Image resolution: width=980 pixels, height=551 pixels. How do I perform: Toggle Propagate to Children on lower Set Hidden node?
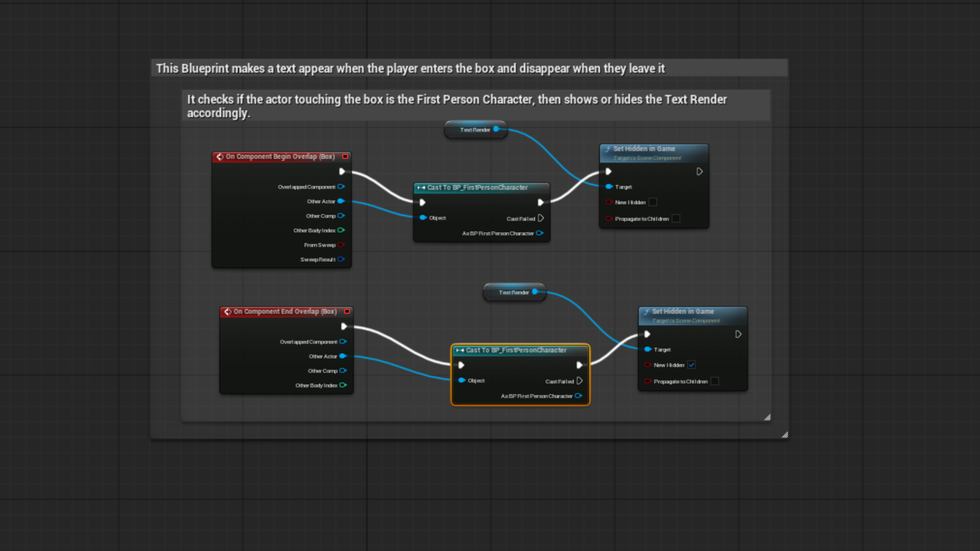[715, 381]
